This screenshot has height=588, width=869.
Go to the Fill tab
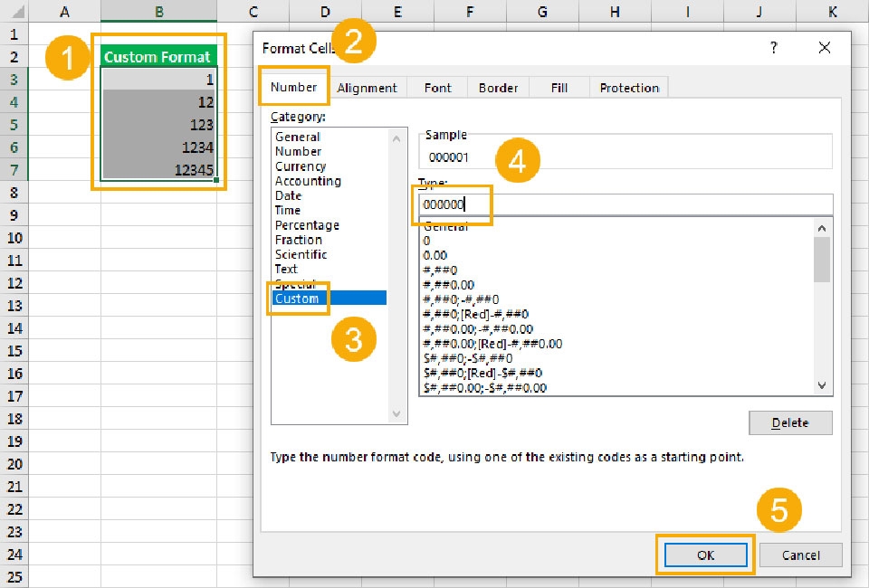[x=559, y=88]
